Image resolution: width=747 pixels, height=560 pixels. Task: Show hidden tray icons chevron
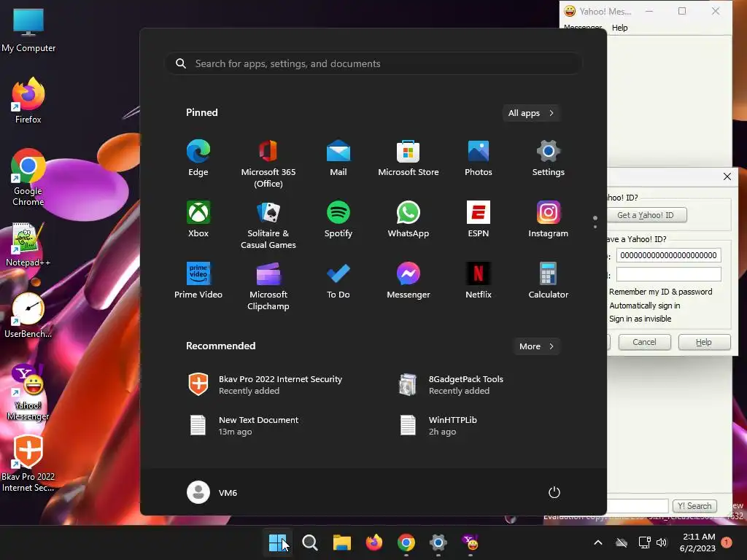[598, 542]
